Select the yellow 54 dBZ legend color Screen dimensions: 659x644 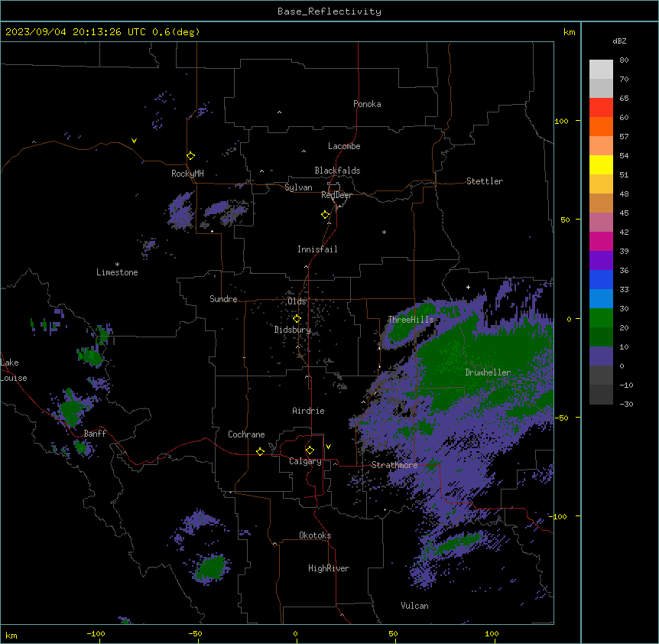[x=601, y=164]
